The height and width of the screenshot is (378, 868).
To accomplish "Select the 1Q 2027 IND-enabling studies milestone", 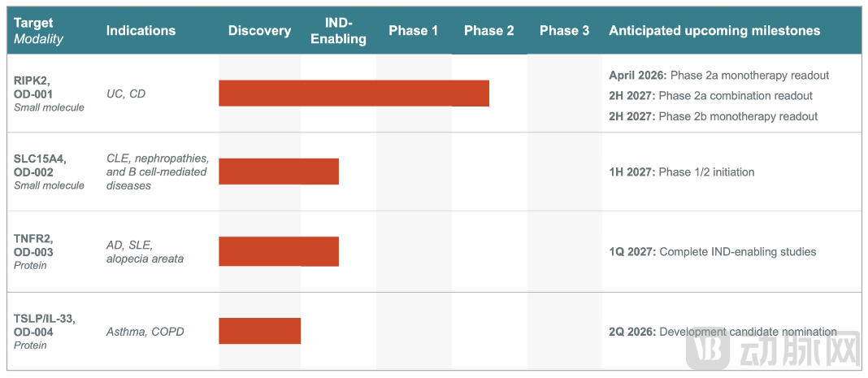I will point(712,252).
